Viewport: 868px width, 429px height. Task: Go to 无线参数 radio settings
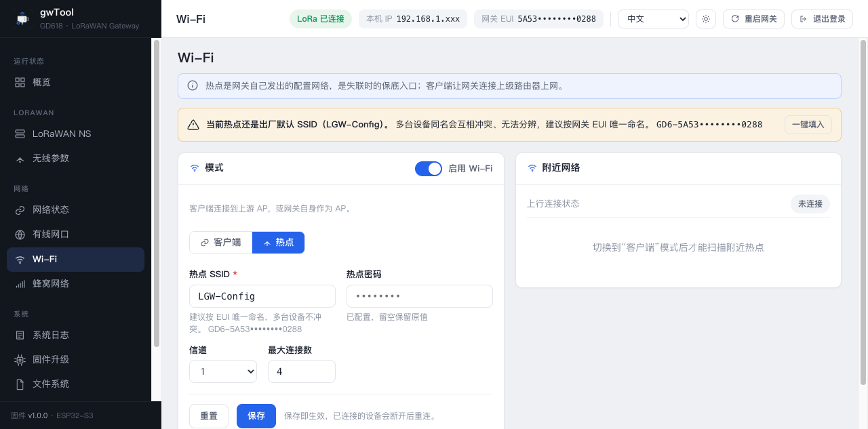coord(75,158)
